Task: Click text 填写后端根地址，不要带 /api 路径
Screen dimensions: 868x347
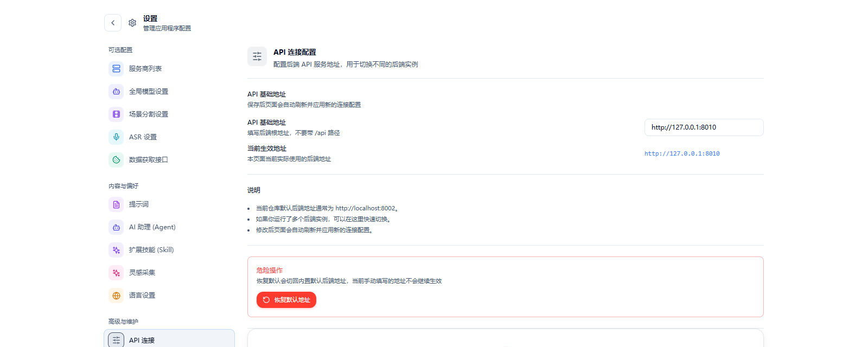Action: pyautogui.click(x=293, y=133)
